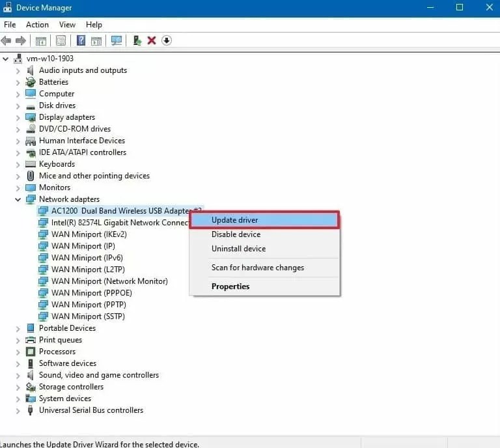Expand the Computer category
Viewport: 500px width, 448px height.
coord(18,94)
